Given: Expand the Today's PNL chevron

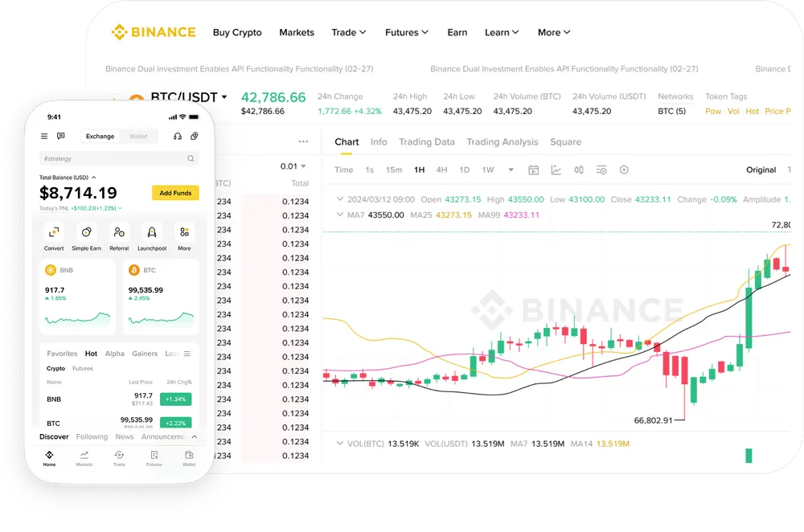Looking at the screenshot, I should 120,209.
